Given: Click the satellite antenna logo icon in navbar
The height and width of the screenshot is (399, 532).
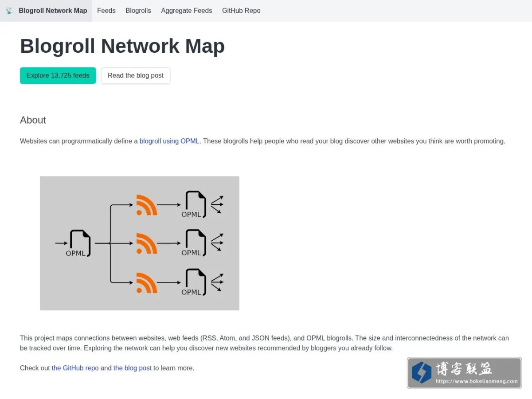Looking at the screenshot, I should point(9,11).
